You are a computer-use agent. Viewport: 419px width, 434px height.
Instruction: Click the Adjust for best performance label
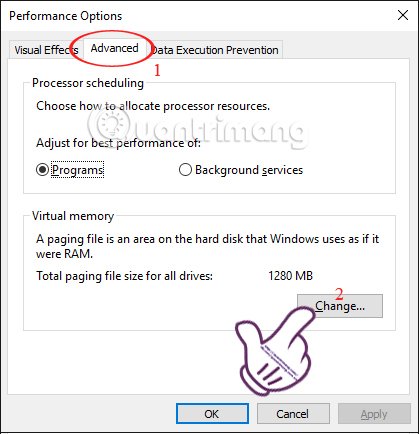pyautogui.click(x=118, y=143)
